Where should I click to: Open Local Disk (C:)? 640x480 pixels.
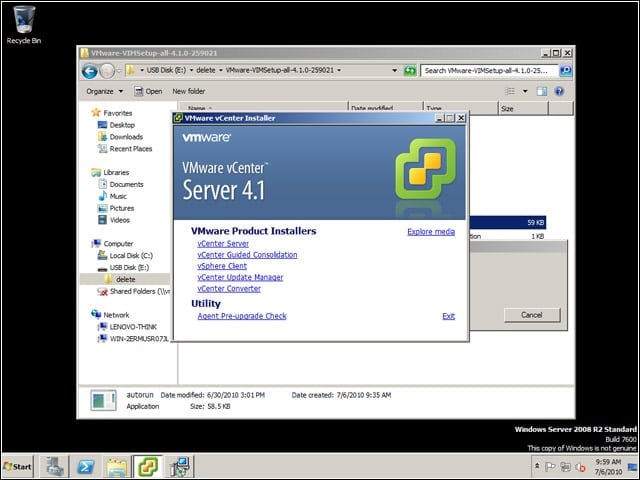125,256
